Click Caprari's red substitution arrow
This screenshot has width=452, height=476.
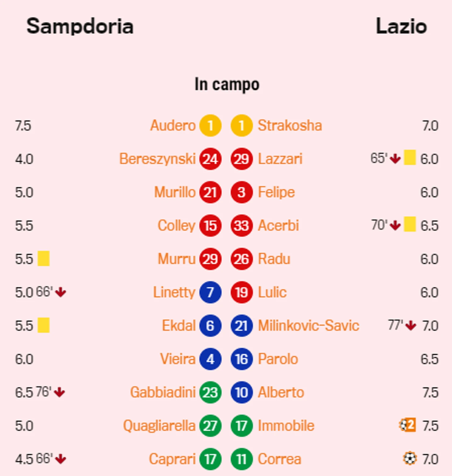61,459
